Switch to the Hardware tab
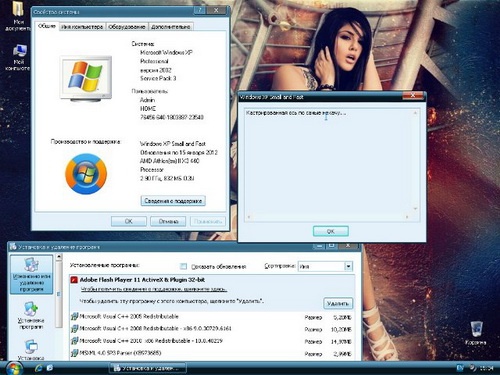Viewport: 500px width, 375px height. (x=127, y=27)
